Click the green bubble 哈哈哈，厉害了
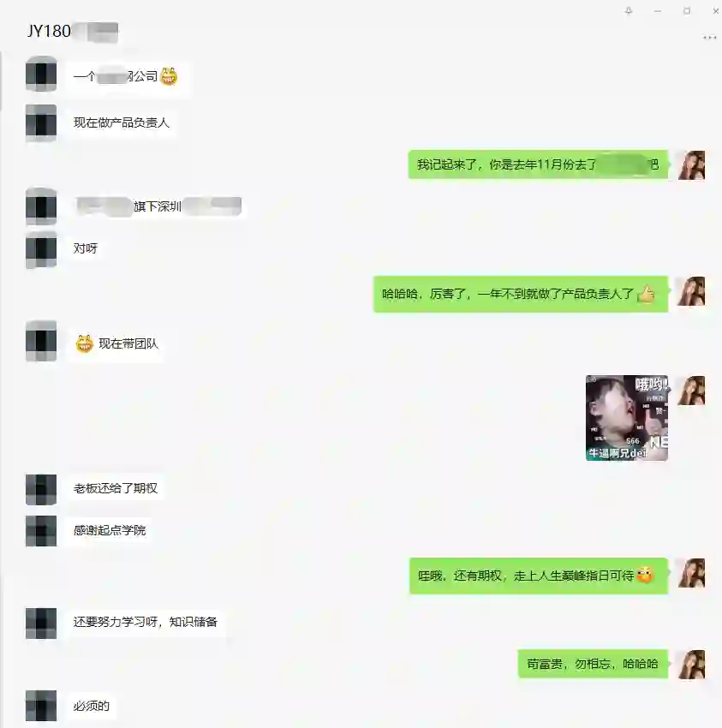The height and width of the screenshot is (728, 722). click(521, 294)
